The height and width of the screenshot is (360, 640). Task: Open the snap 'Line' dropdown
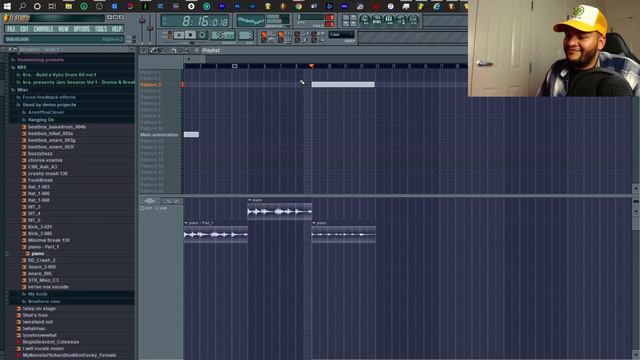coord(342,35)
